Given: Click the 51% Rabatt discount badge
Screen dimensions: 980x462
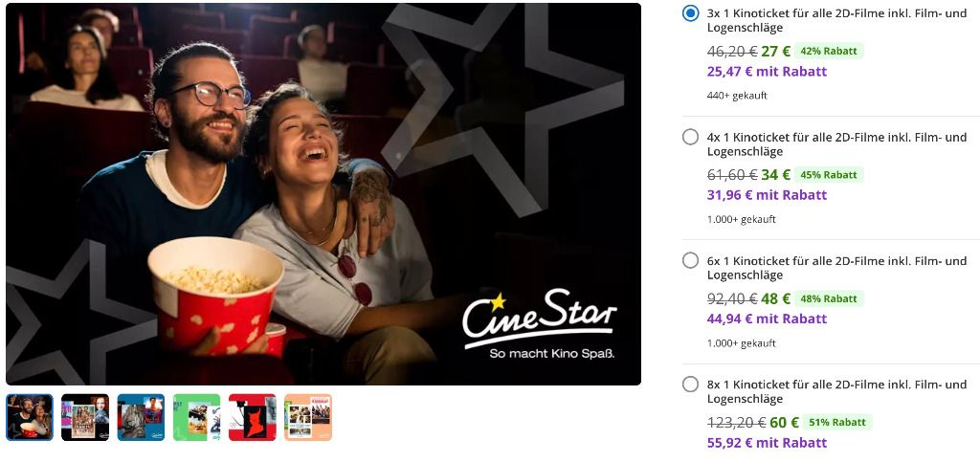Looking at the screenshot, I should pyautogui.click(x=837, y=422).
